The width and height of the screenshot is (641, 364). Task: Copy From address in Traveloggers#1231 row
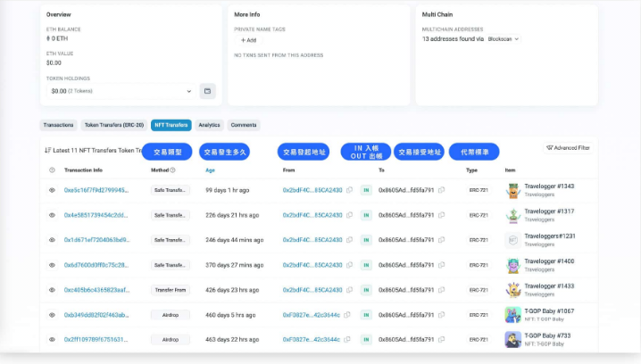click(x=350, y=240)
